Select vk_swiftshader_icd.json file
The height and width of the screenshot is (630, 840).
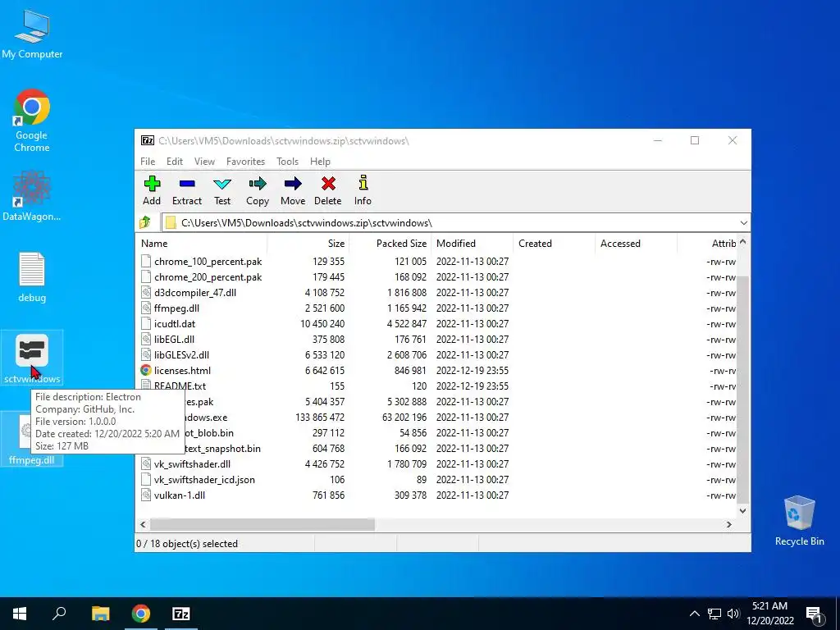[204, 479]
